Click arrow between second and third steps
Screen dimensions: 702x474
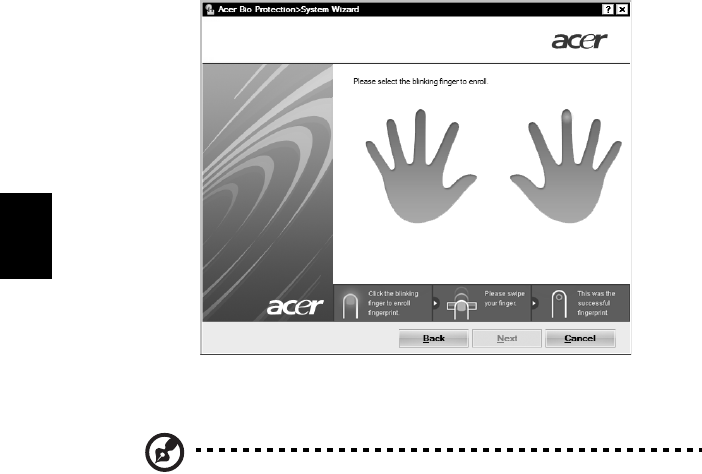(x=534, y=303)
